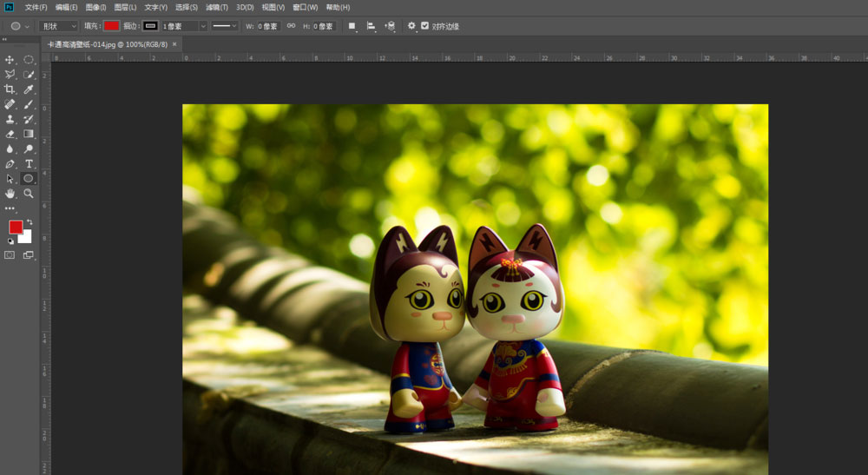
Task: Select the Eyedropper tool
Action: click(29, 89)
